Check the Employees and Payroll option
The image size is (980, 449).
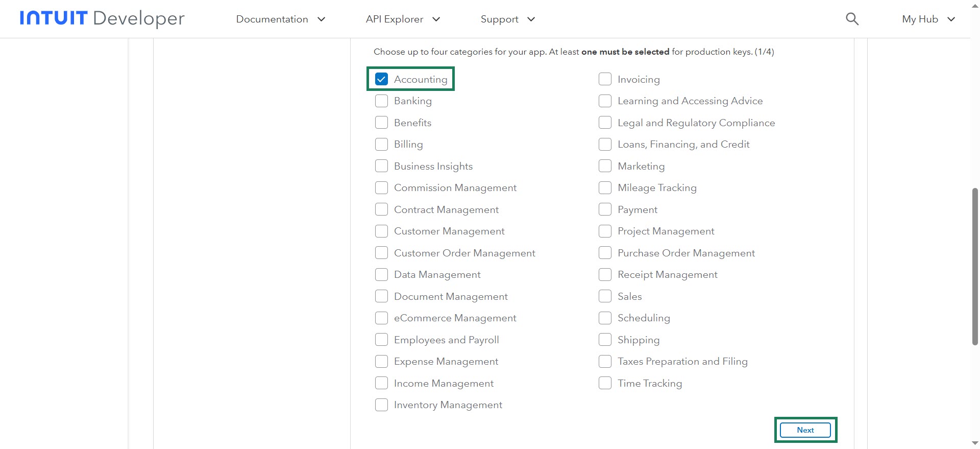pos(381,340)
